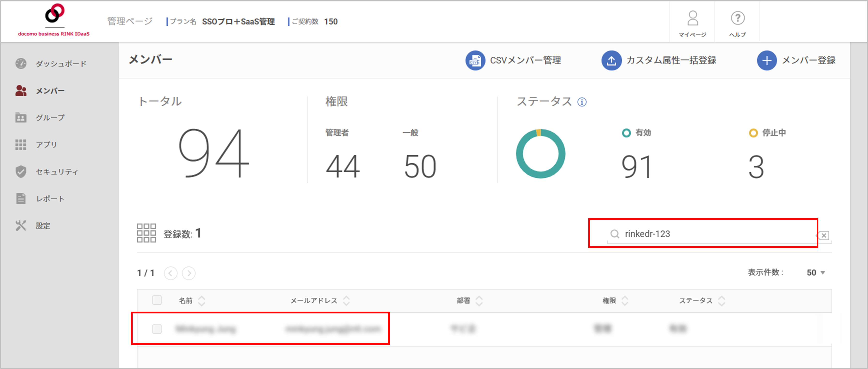
Task: Select the グループ section in the sidebar
Action: (x=50, y=117)
